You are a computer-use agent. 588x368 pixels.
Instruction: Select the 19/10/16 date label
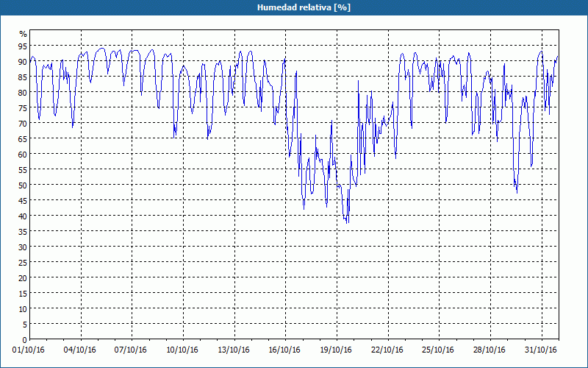336,350
